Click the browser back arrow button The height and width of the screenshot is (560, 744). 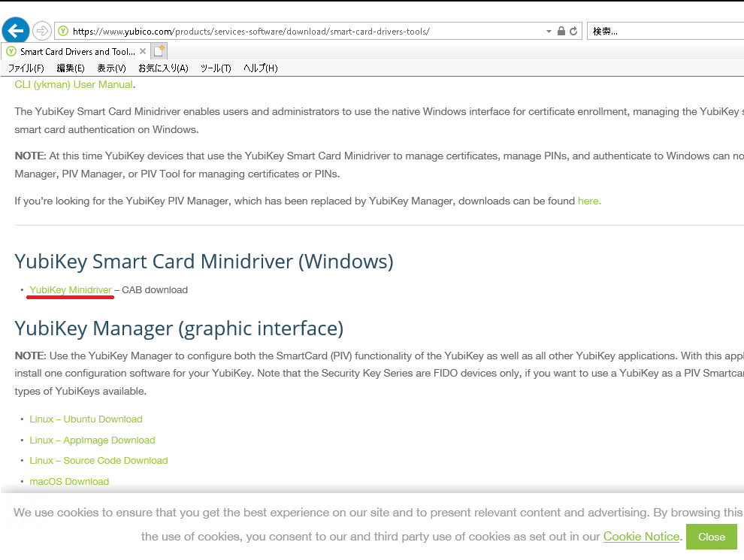pos(16,31)
